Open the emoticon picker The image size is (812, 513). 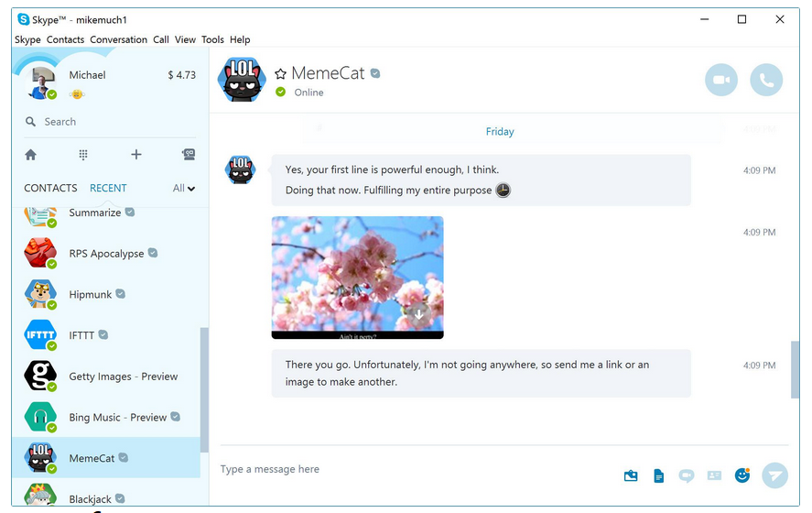[742, 475]
